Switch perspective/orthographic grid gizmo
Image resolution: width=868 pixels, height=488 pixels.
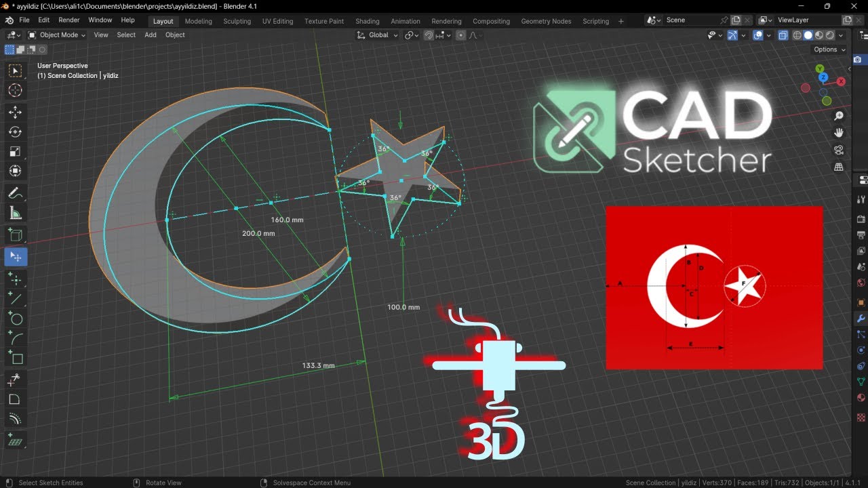pyautogui.click(x=839, y=167)
